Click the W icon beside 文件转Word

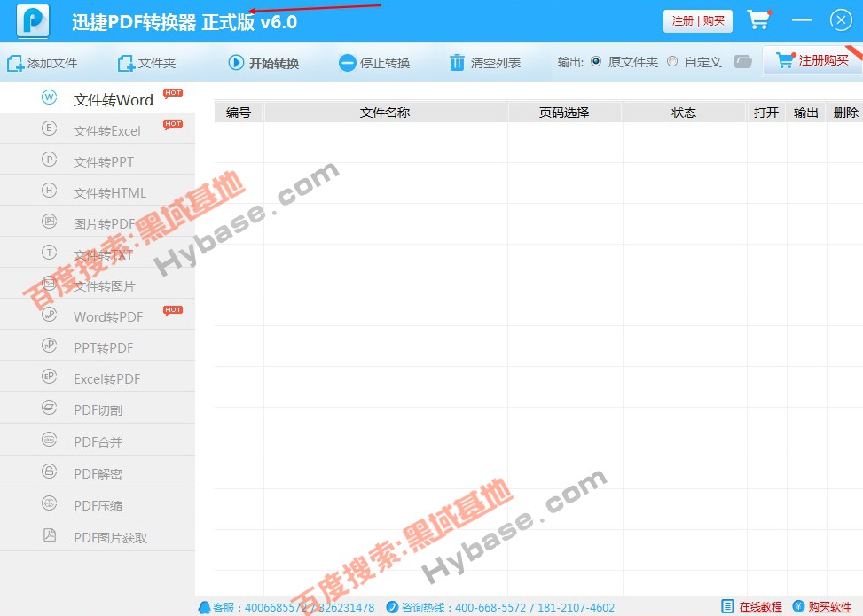tap(49, 97)
